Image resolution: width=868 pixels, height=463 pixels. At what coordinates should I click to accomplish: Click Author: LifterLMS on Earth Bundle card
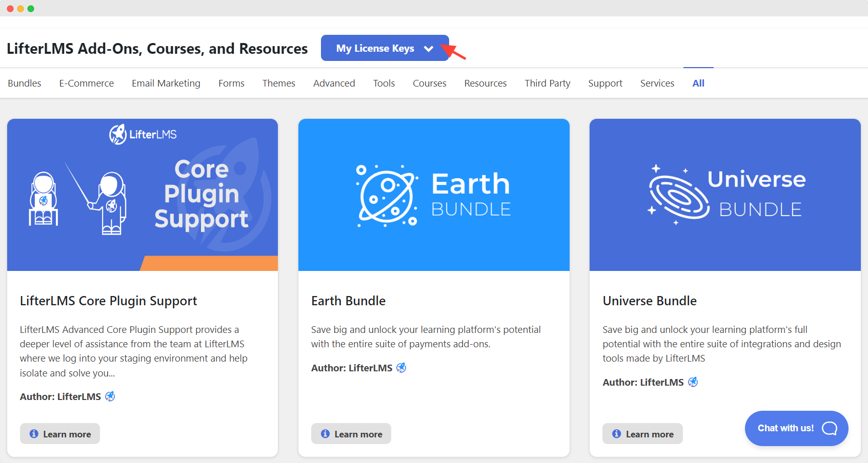352,368
